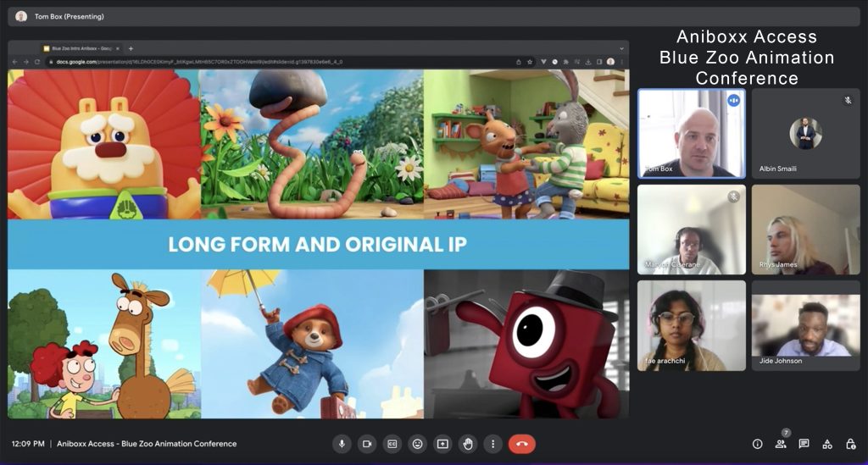Click the share icon in the address bar

point(519,62)
